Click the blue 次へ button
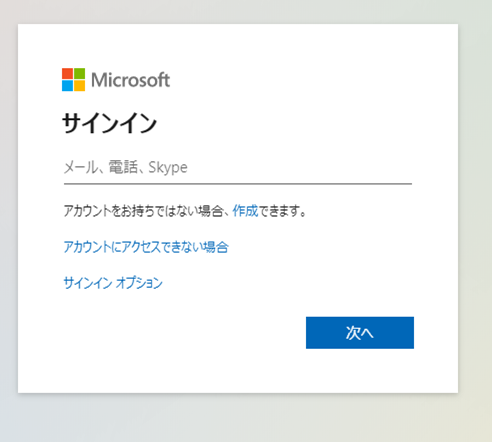The image size is (492, 442). (x=360, y=333)
